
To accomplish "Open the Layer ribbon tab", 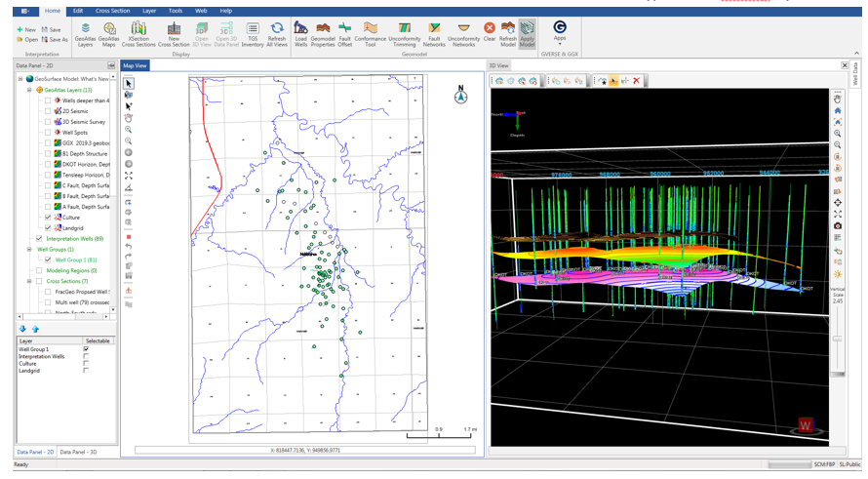I will (149, 11).
